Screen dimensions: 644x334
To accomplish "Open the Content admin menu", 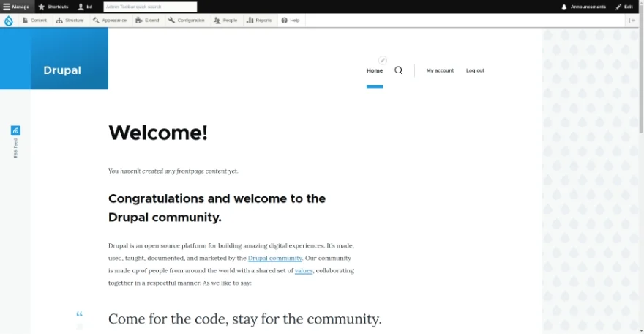I will pos(35,20).
